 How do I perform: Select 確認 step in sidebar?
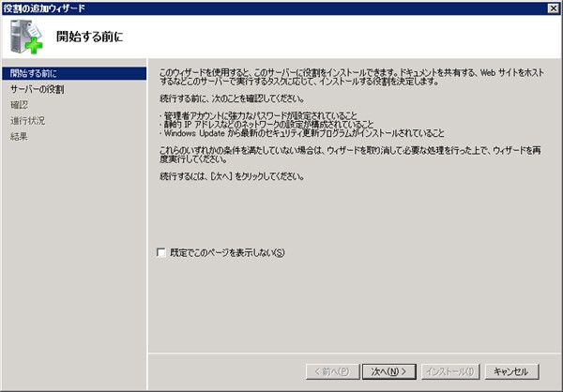19,105
